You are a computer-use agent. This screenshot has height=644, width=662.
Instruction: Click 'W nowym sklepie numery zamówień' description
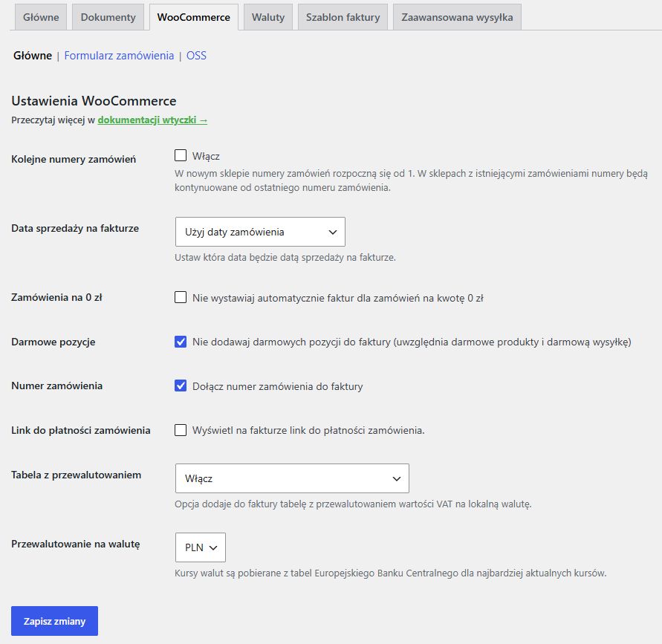411,180
